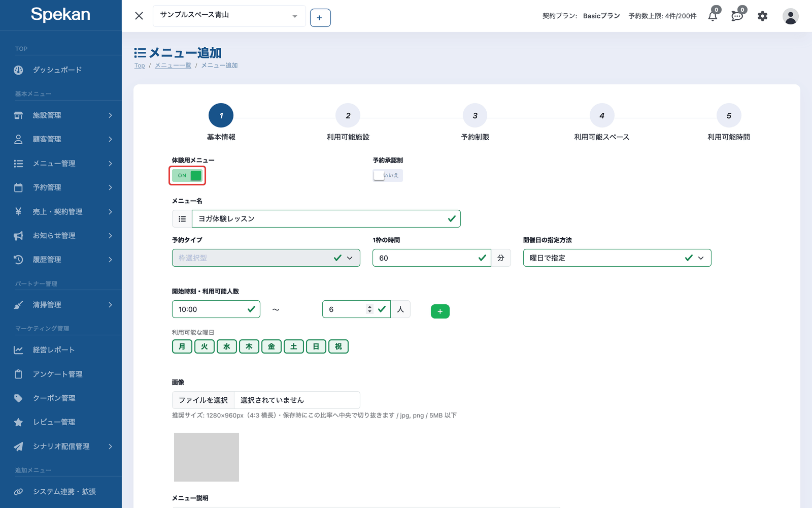Click the 1枠の時間 minutes field
The image size is (812, 508).
(431, 258)
